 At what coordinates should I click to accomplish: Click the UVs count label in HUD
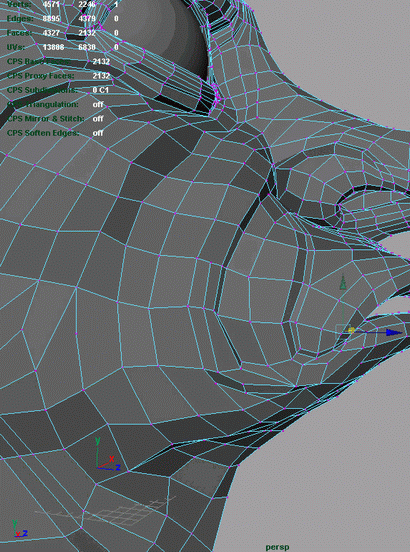tap(15, 47)
